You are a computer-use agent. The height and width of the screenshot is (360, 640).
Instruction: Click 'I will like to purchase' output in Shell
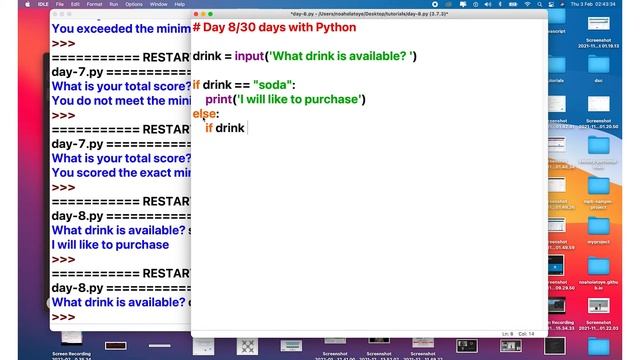110,245
